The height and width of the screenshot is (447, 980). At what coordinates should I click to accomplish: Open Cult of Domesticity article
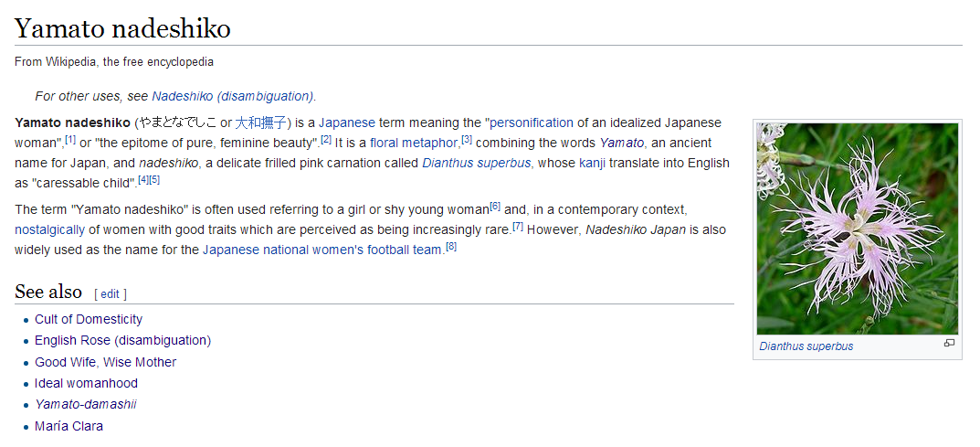(x=89, y=319)
